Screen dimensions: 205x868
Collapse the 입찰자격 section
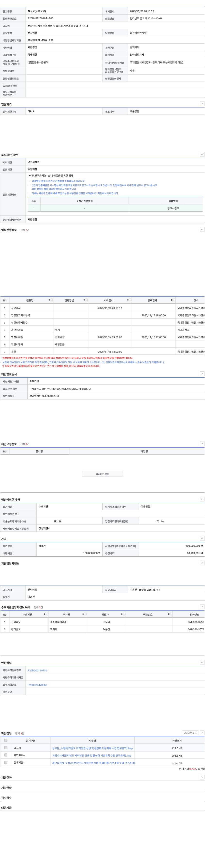202,104
